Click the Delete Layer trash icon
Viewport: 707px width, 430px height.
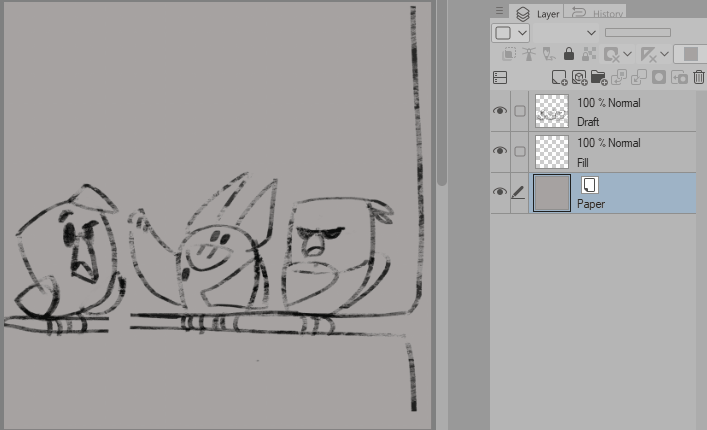pyautogui.click(x=699, y=78)
